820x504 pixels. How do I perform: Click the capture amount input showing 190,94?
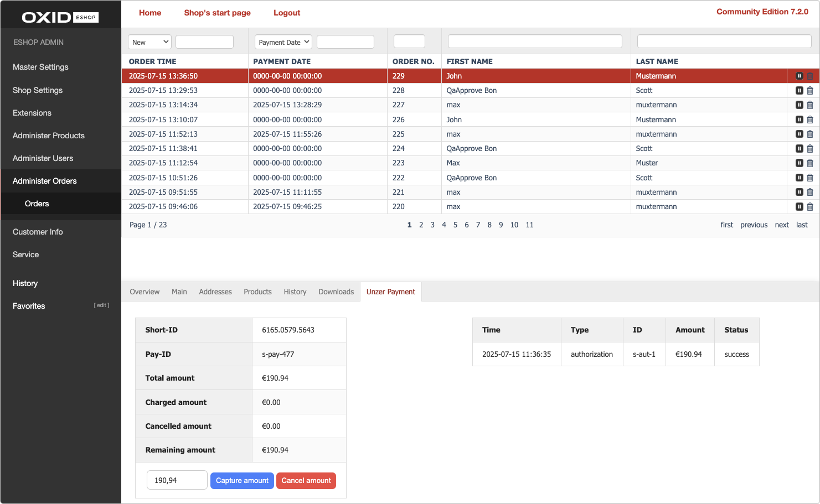click(x=177, y=480)
